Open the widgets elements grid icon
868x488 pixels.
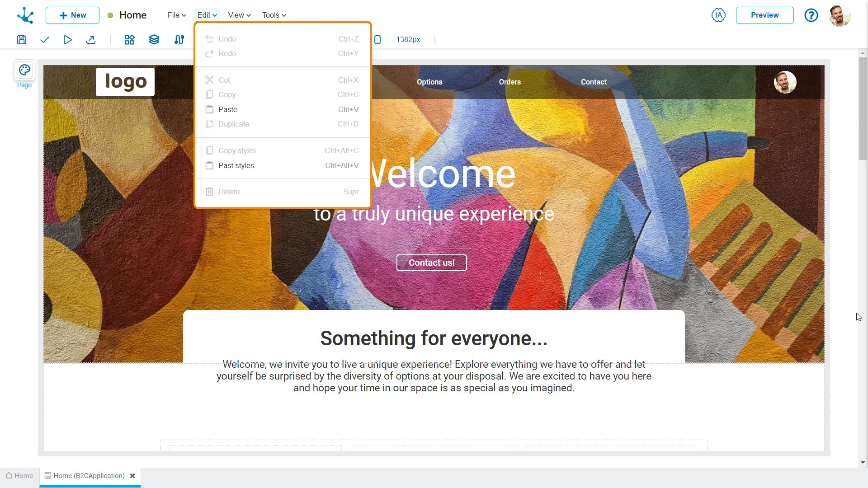point(129,40)
